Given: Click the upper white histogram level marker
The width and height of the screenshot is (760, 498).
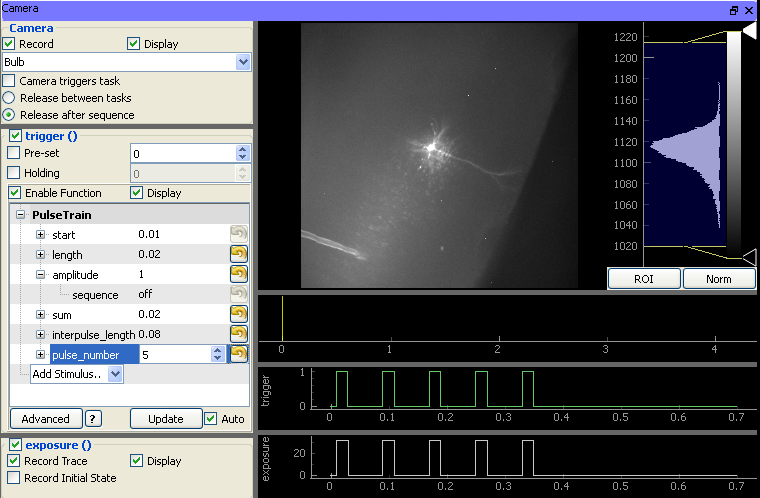Looking at the screenshot, I should (749, 32).
